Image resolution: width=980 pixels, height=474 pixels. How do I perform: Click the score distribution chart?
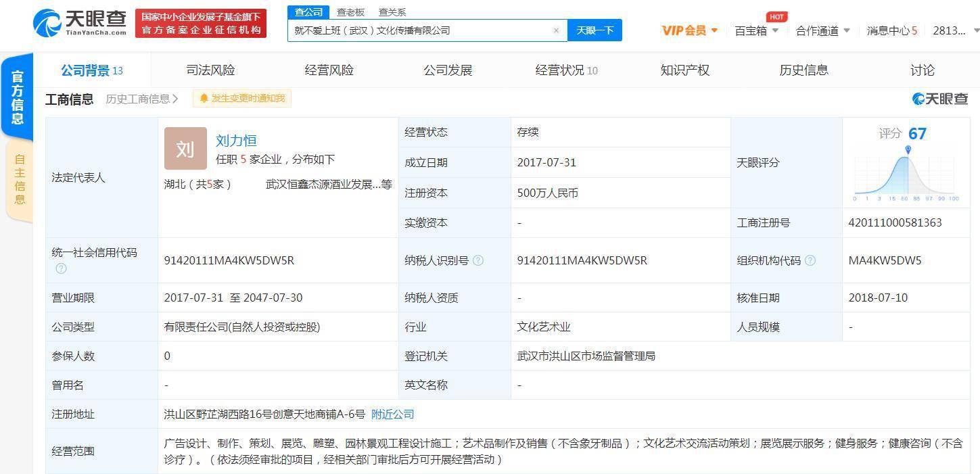pos(906,174)
